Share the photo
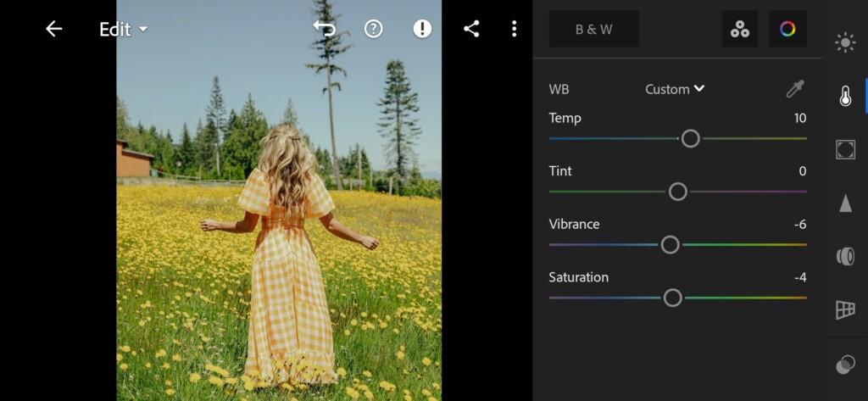Screen dimensions: 868x401 [x=471, y=29]
